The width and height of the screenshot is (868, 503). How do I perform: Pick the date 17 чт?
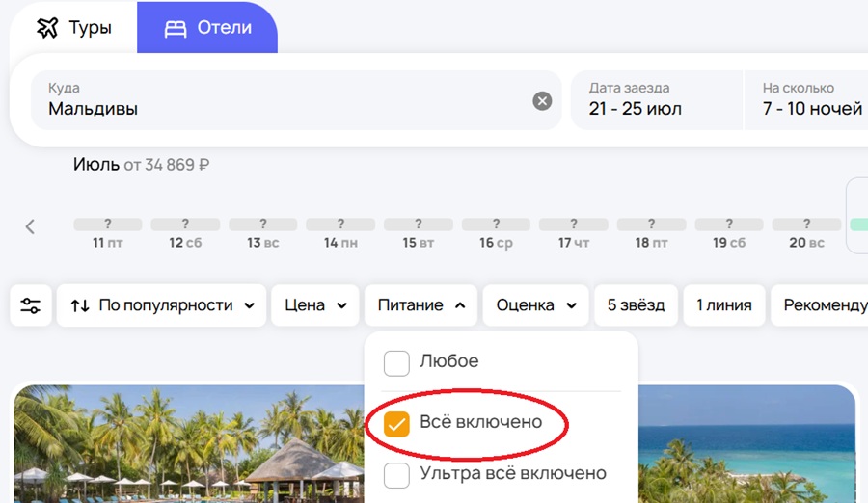pos(574,233)
